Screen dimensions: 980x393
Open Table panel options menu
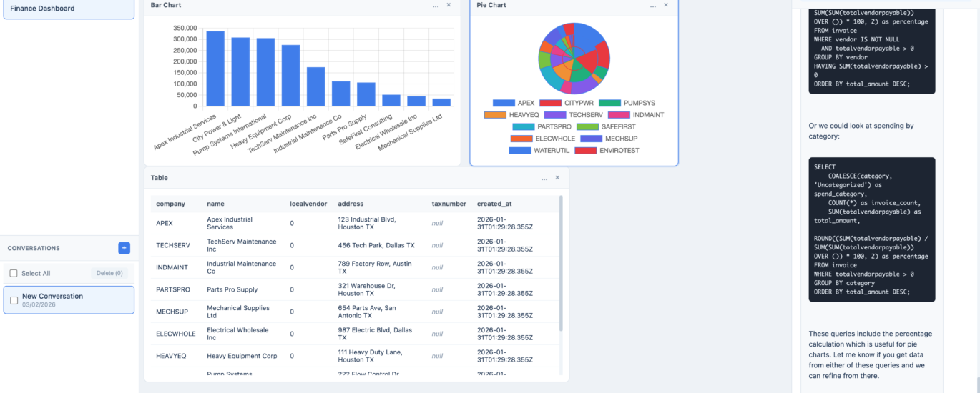pyautogui.click(x=544, y=178)
